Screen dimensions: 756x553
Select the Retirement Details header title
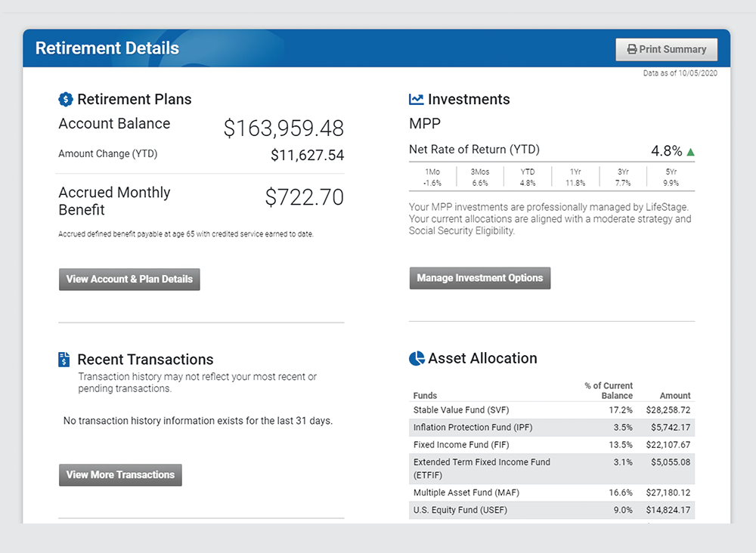107,48
